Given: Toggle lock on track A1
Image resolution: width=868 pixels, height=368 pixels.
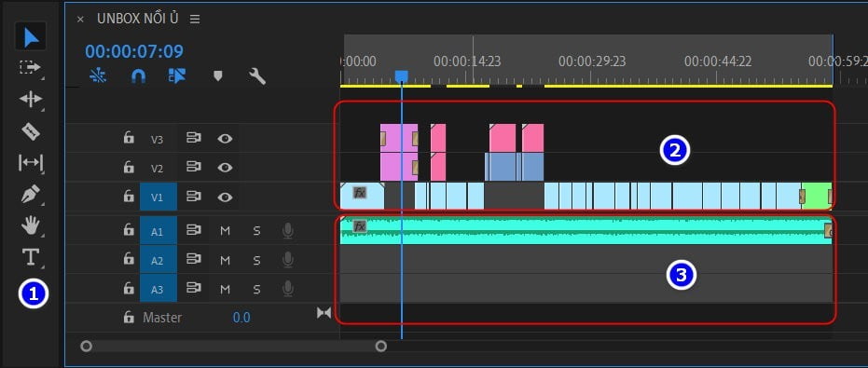Looking at the screenshot, I should [129, 230].
